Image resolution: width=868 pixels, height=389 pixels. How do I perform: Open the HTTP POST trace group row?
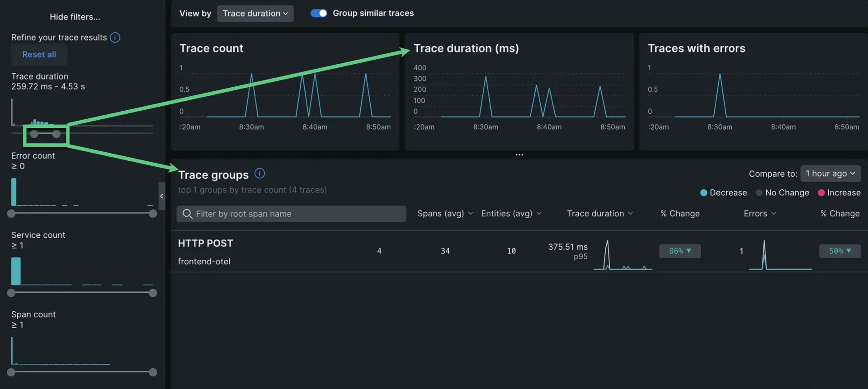206,244
